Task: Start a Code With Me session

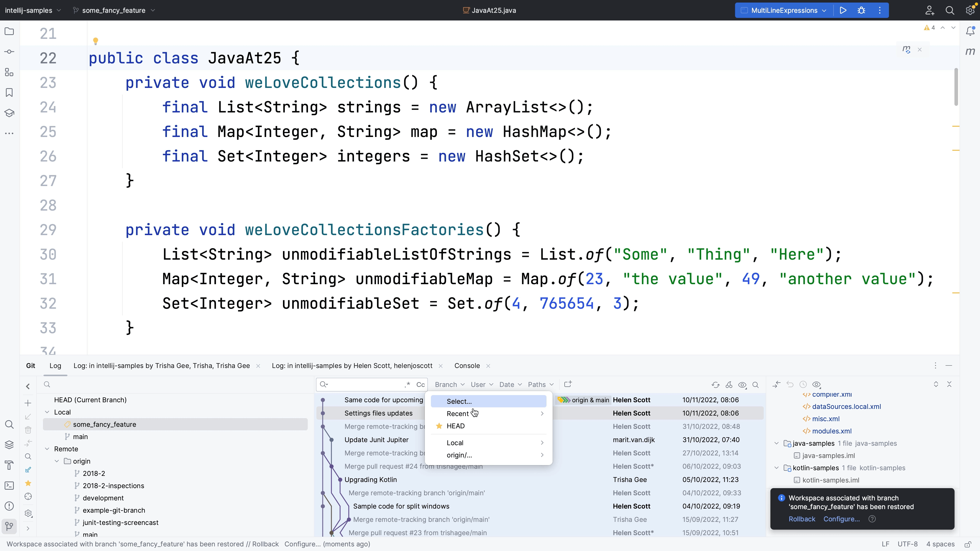Action: [929, 10]
